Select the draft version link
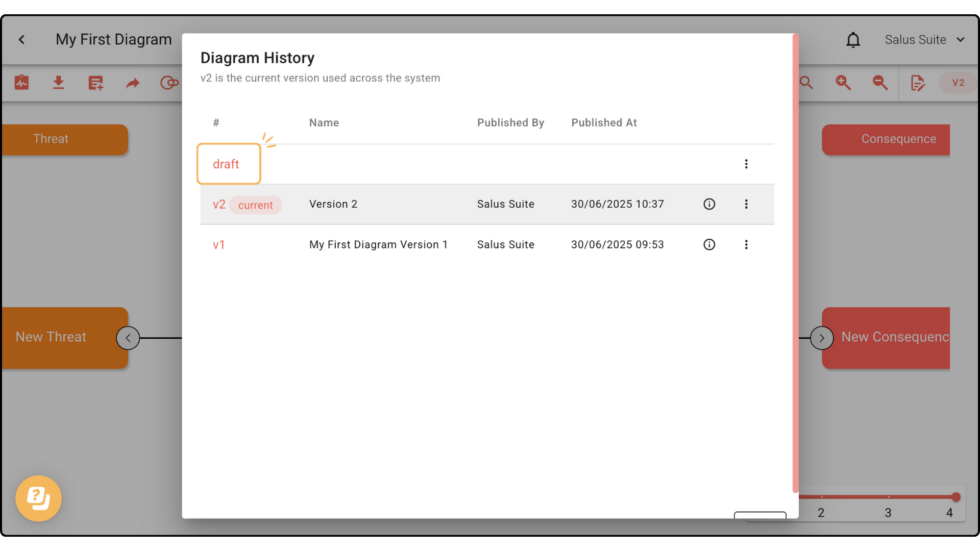The image size is (980, 551). (x=226, y=164)
